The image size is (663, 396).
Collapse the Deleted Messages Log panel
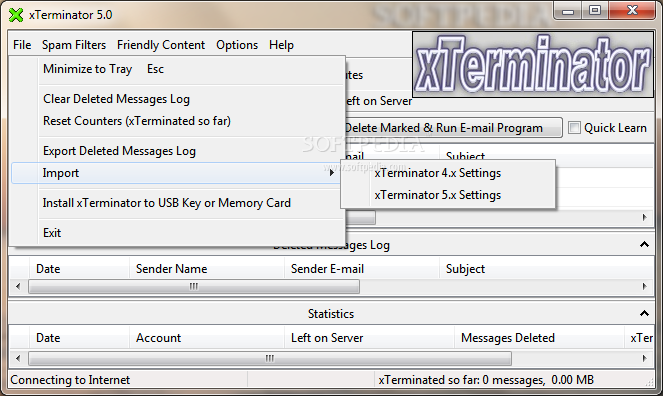644,245
